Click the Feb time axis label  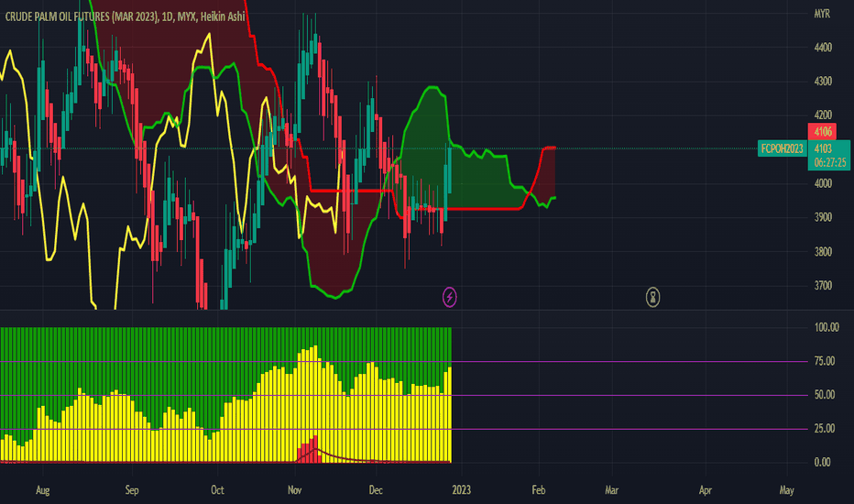tap(539, 490)
